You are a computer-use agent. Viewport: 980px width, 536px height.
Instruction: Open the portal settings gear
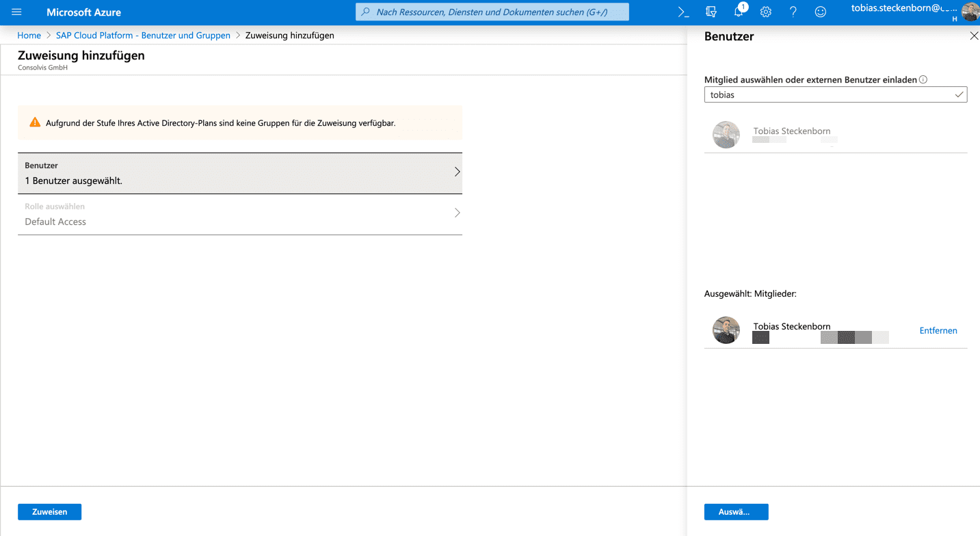pyautogui.click(x=766, y=12)
